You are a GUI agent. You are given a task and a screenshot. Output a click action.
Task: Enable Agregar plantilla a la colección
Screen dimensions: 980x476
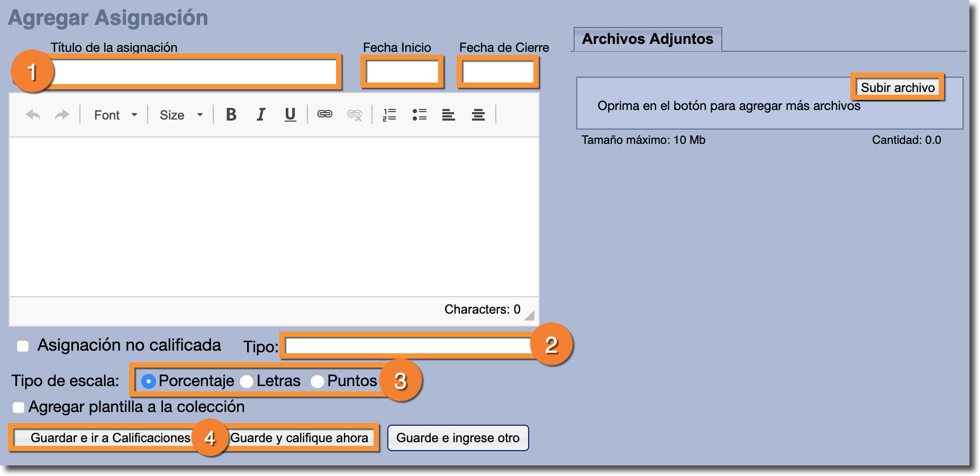tap(19, 407)
